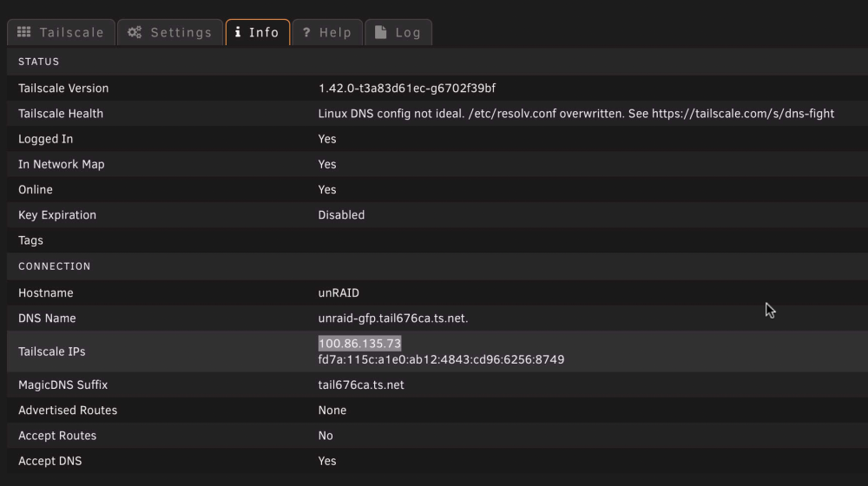Click the Accept DNS value Yes
Image resolution: width=868 pixels, height=486 pixels.
pos(327,461)
